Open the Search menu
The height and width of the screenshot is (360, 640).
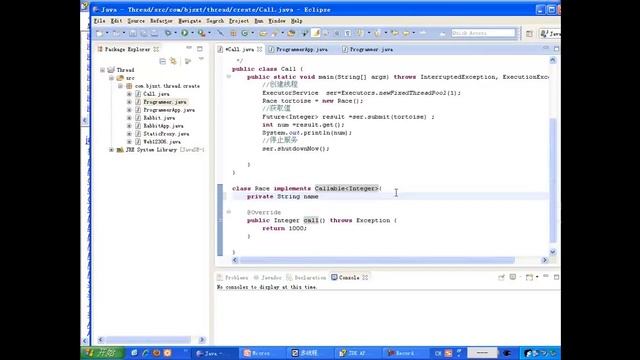coord(215,21)
